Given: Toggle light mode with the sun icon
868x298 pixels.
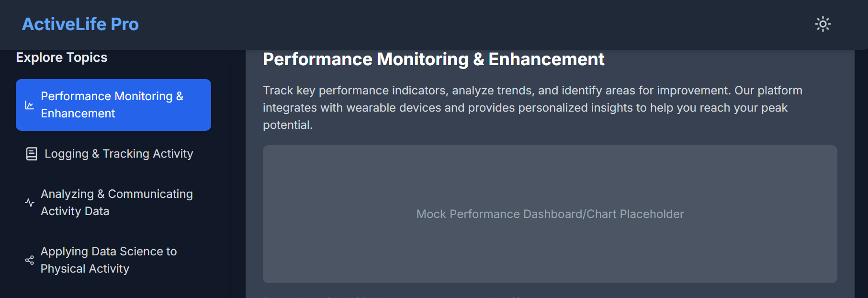Looking at the screenshot, I should click(823, 24).
